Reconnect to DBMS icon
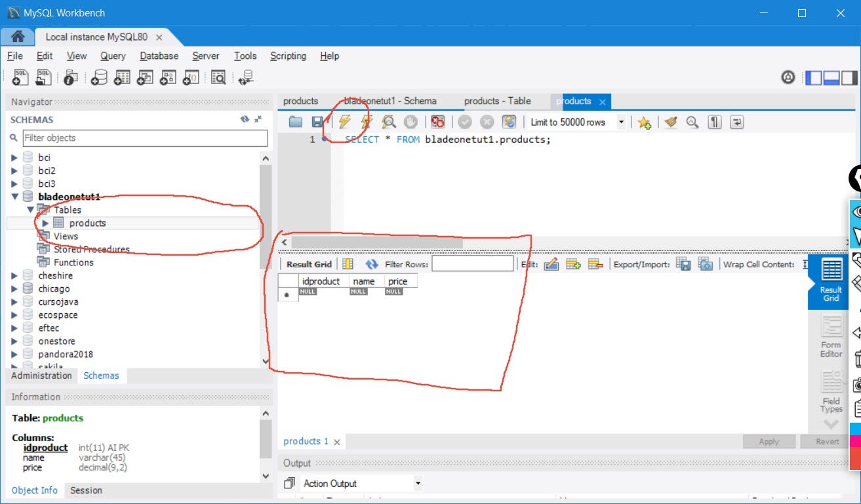The height and width of the screenshot is (504, 861). (246, 77)
